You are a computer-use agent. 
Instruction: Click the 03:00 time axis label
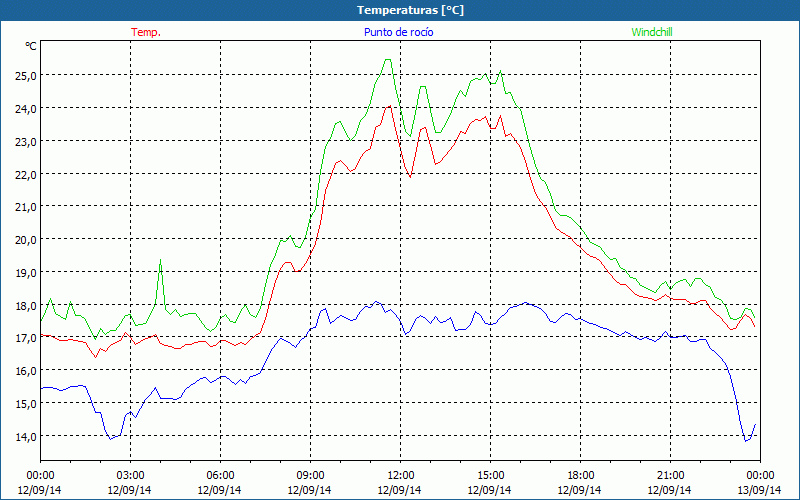click(x=130, y=476)
